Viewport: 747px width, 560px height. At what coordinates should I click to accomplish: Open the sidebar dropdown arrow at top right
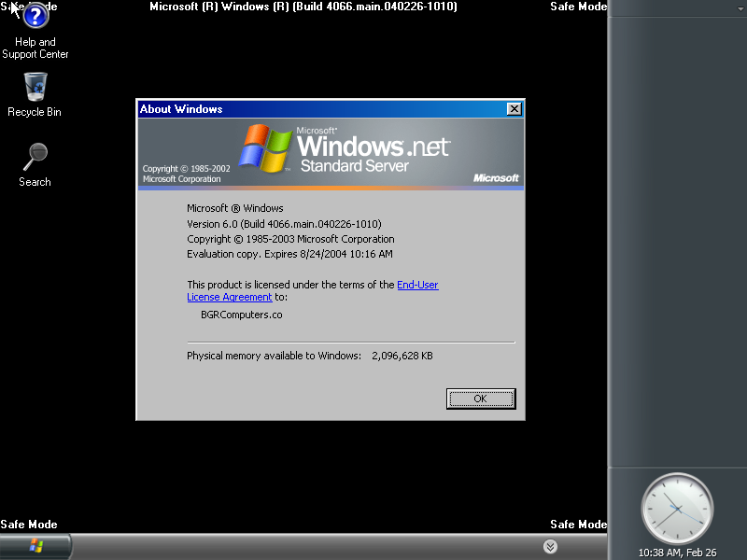point(740,9)
